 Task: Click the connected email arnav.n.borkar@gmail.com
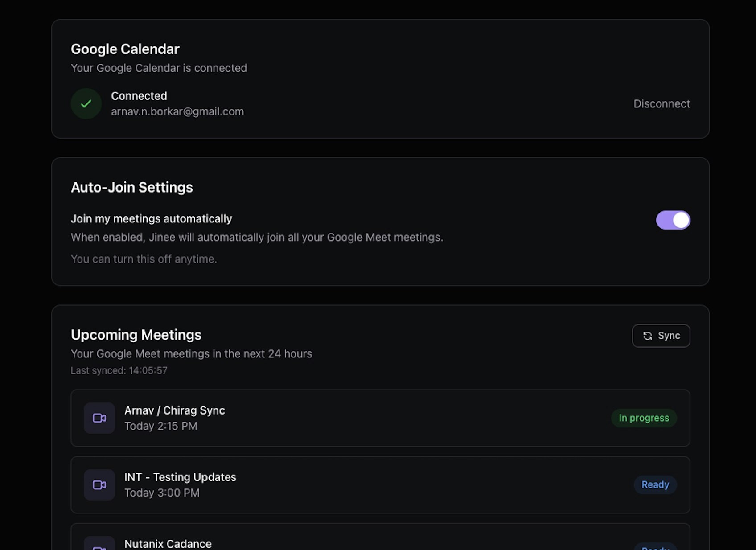(x=177, y=111)
